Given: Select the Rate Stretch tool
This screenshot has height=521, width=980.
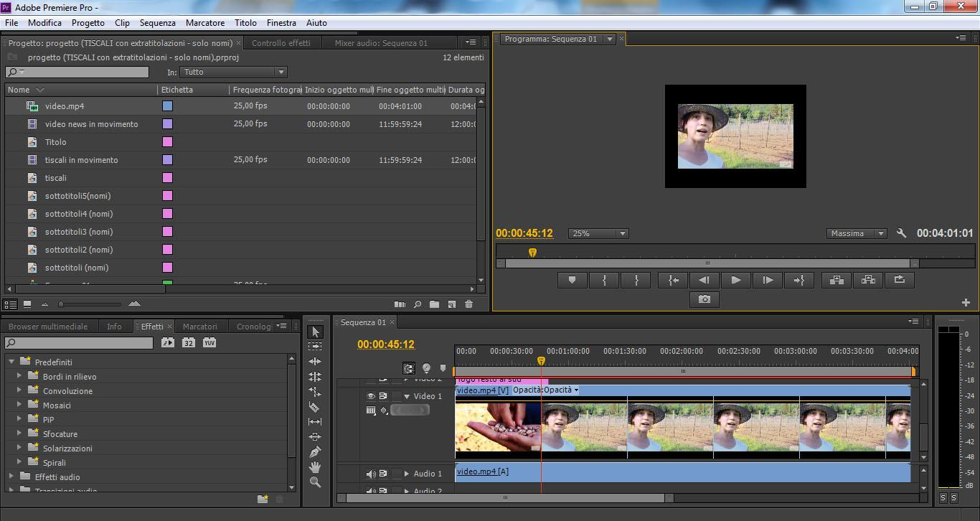Looking at the screenshot, I should [315, 392].
